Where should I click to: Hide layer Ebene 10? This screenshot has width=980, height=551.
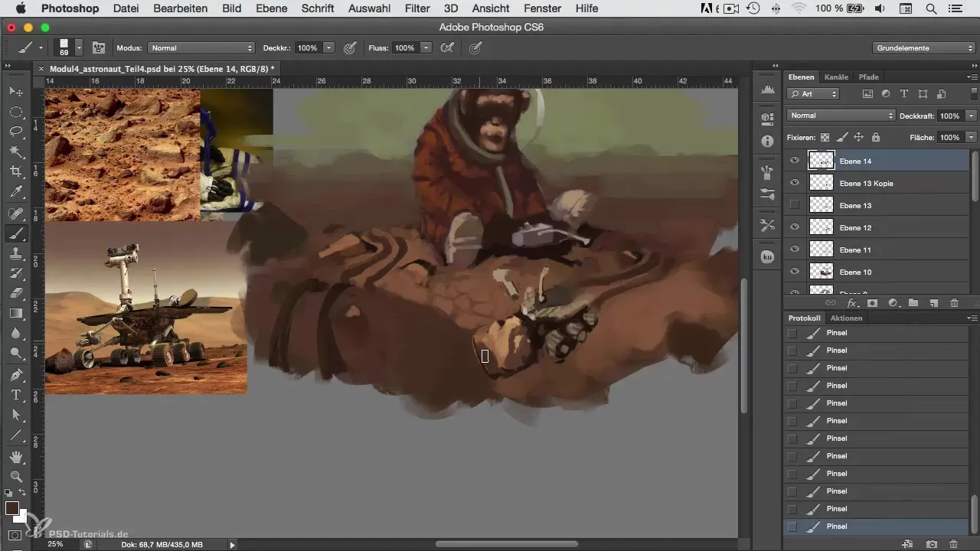pos(795,272)
